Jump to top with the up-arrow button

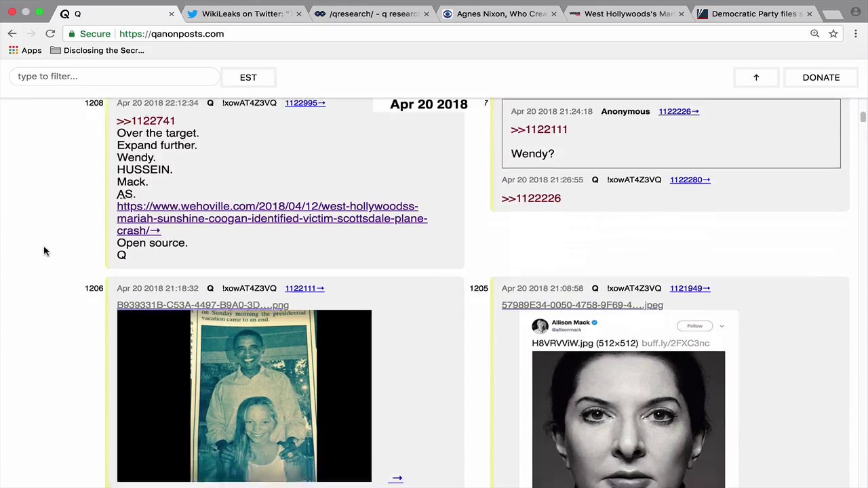click(x=756, y=77)
